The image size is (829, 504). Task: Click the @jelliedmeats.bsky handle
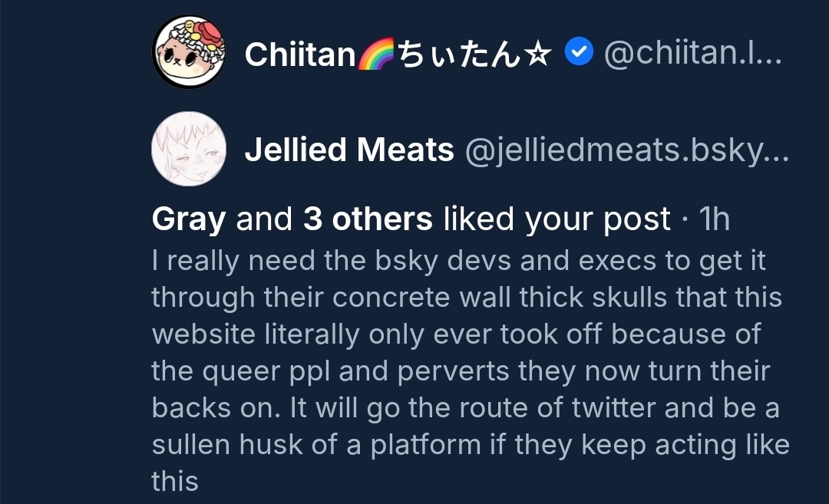point(627,150)
